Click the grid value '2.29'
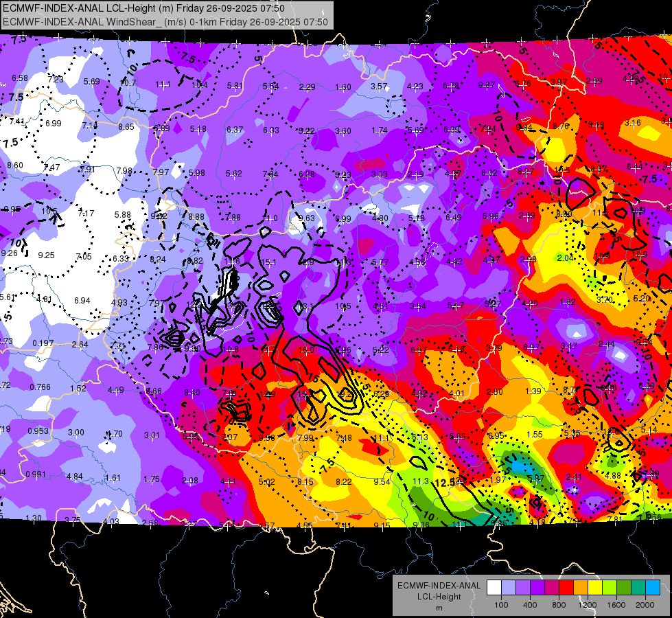 click(307, 87)
